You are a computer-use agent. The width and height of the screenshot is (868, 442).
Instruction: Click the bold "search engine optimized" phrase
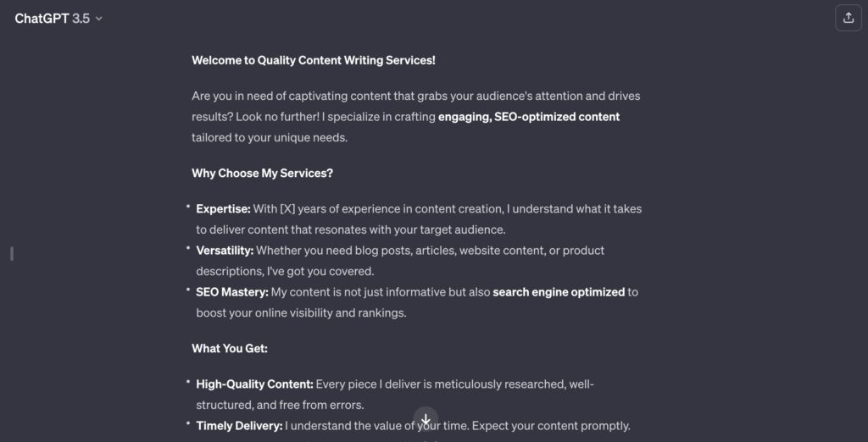click(x=559, y=292)
